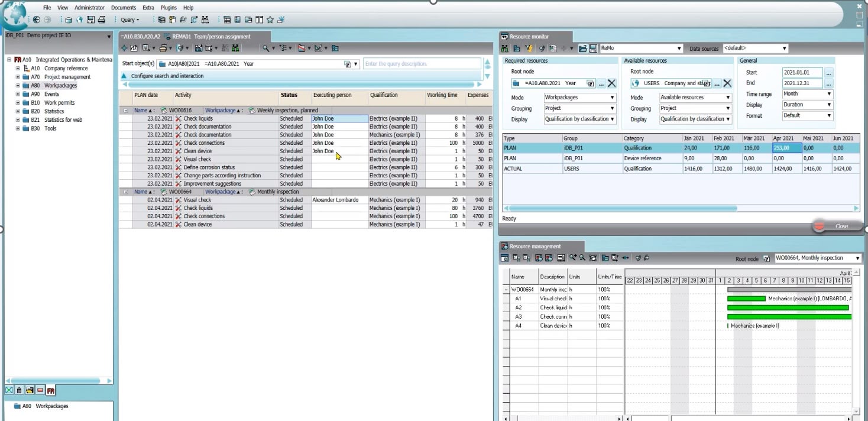
Task: Click the print icon in main toolbar
Action: tap(101, 20)
